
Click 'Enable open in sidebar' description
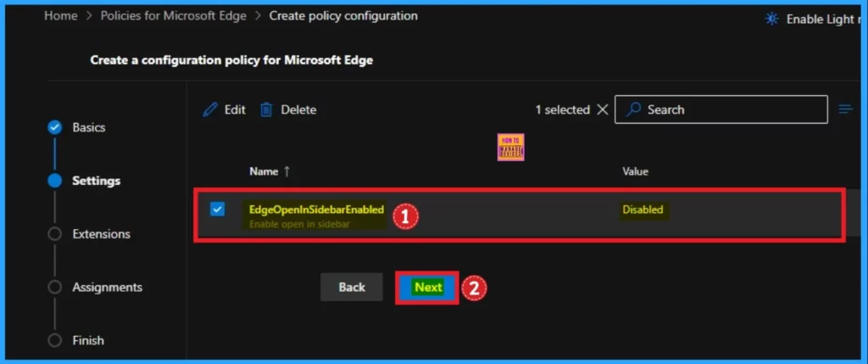(299, 224)
